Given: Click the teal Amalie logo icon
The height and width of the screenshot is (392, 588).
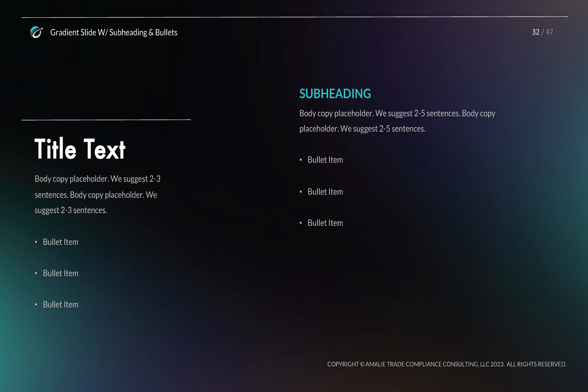Looking at the screenshot, I should [x=37, y=32].
